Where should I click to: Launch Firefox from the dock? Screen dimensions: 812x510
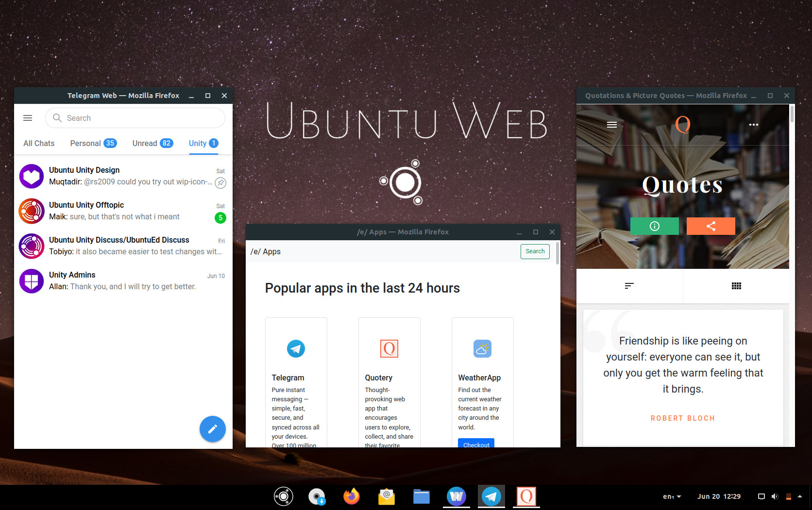tap(352, 496)
